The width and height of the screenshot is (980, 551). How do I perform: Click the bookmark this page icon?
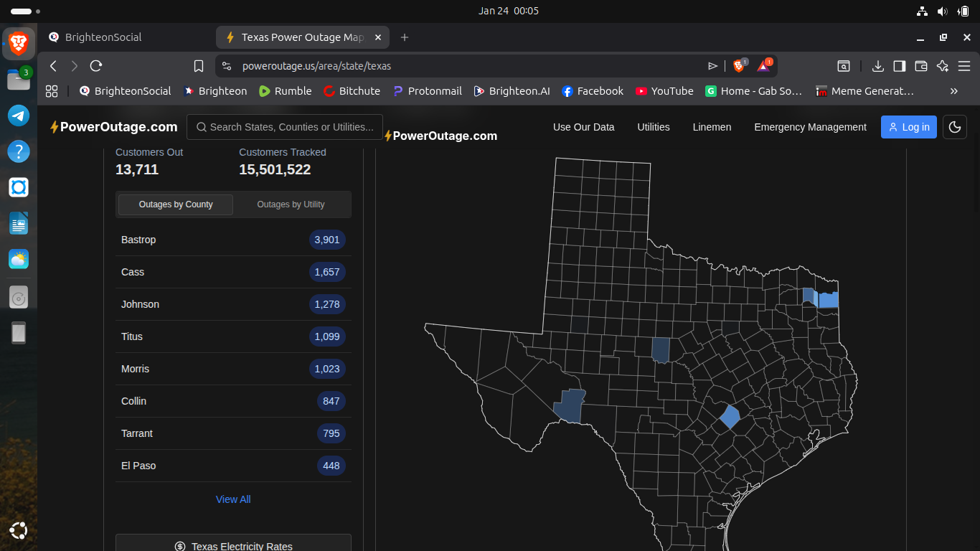click(199, 66)
